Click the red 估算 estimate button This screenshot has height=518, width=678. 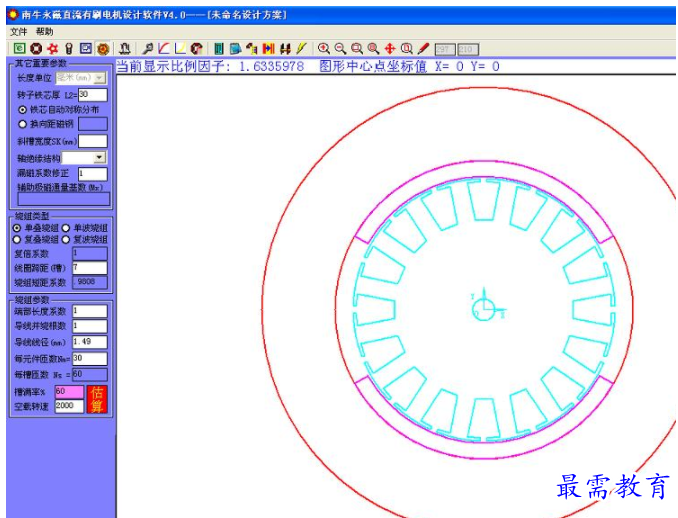click(97, 399)
